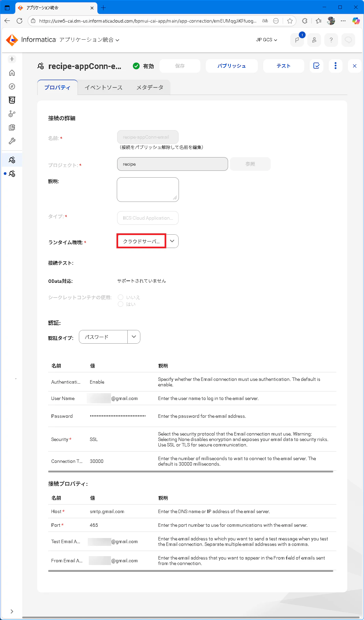The width and height of the screenshot is (364, 620).
Task: Click the recipe project field
Action: [x=172, y=164]
